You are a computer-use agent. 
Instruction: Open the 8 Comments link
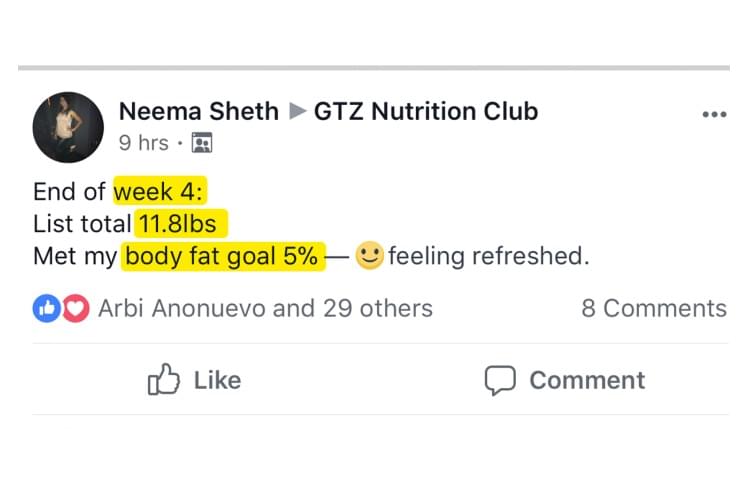point(654,309)
